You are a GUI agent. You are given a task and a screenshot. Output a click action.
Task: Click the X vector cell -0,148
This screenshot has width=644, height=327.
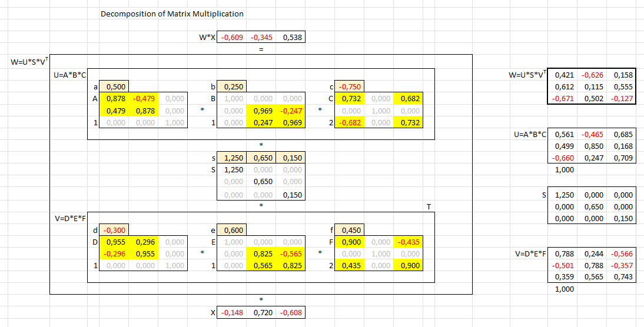click(232, 313)
